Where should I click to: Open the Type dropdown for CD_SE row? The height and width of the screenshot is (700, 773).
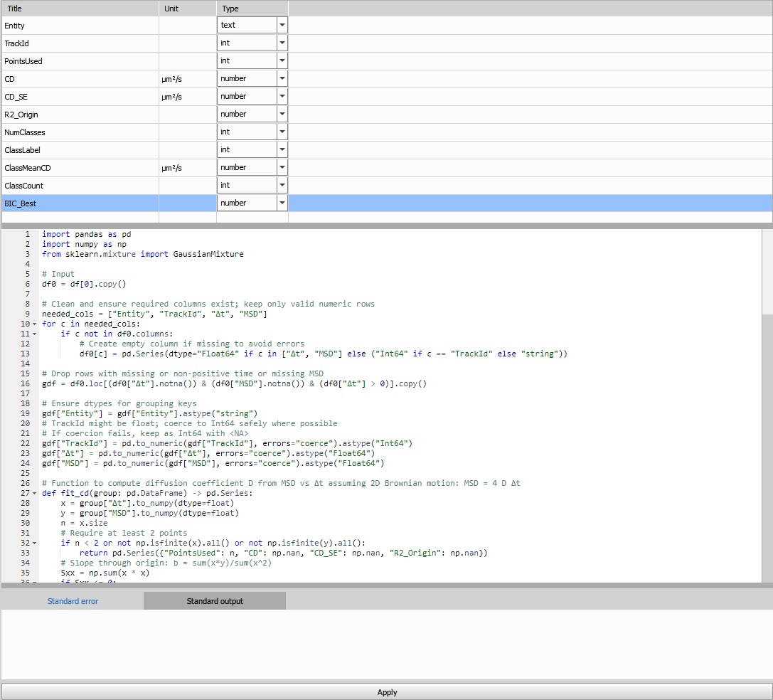point(282,96)
